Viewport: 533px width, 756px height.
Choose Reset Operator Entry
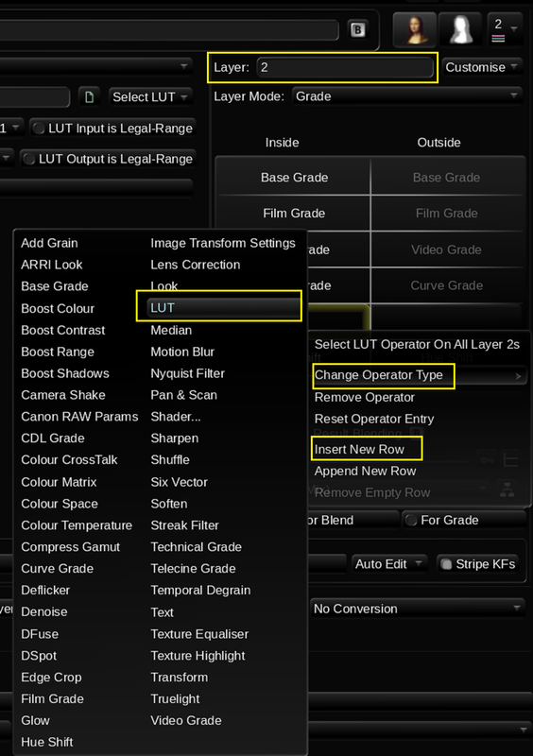coord(374,419)
